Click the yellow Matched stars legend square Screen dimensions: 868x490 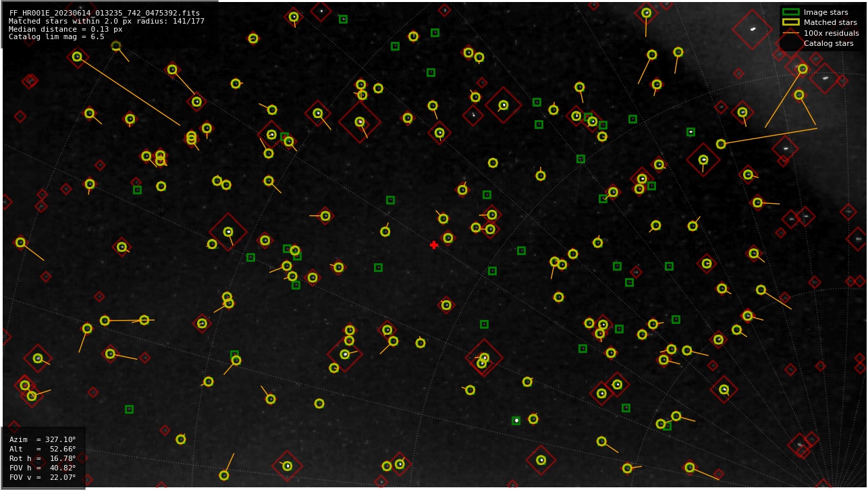click(790, 22)
